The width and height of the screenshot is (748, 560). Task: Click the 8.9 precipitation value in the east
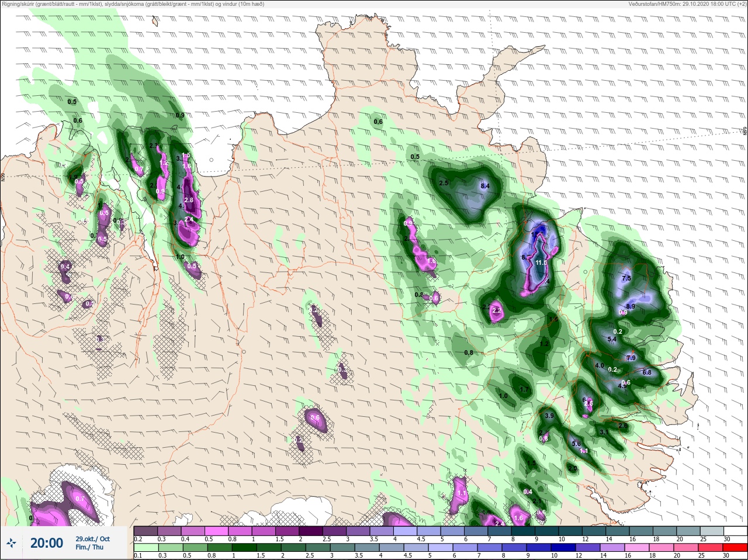(x=631, y=306)
